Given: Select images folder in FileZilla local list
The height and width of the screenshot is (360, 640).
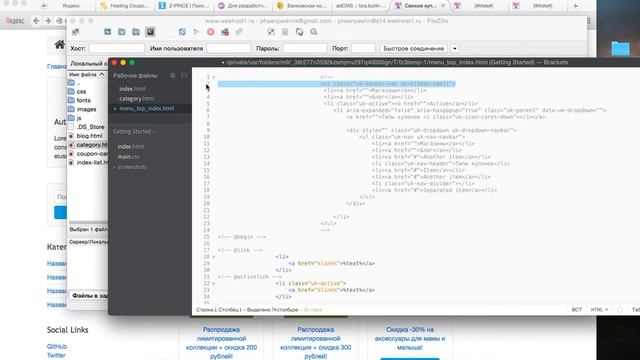Looking at the screenshot, I should 87,109.
